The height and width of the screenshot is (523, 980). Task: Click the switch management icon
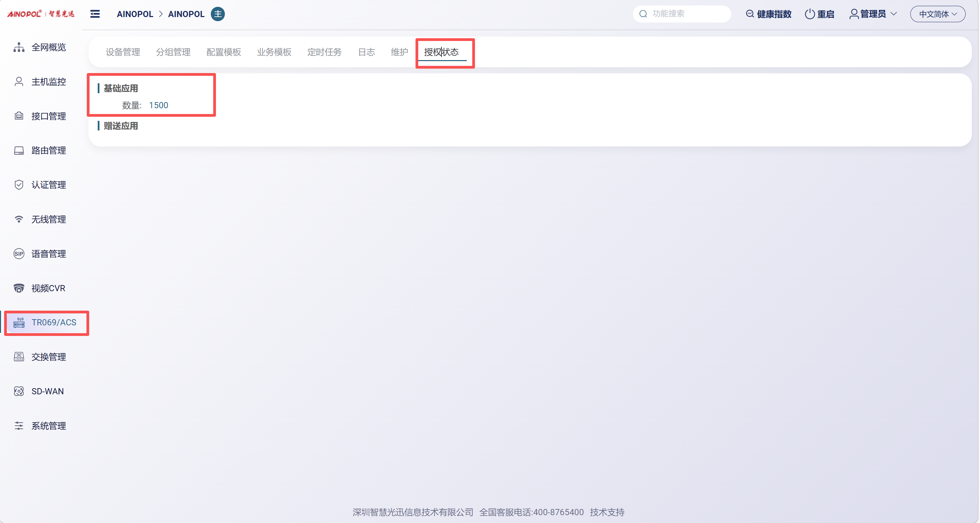coord(19,356)
